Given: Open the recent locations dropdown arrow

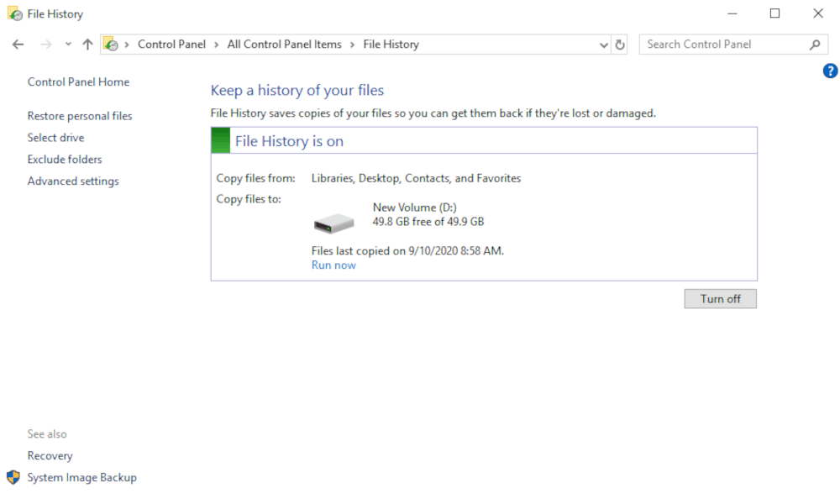Looking at the screenshot, I should 68,45.
